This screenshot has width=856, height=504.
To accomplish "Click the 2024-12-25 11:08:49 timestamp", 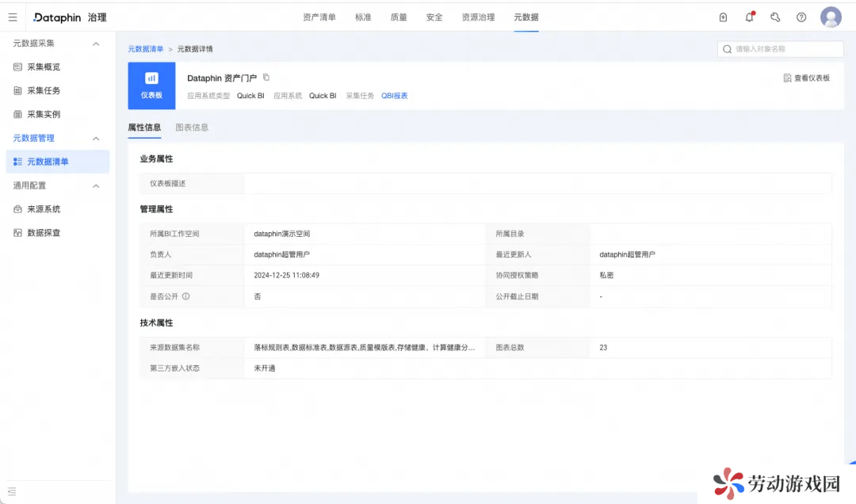I will pos(287,275).
